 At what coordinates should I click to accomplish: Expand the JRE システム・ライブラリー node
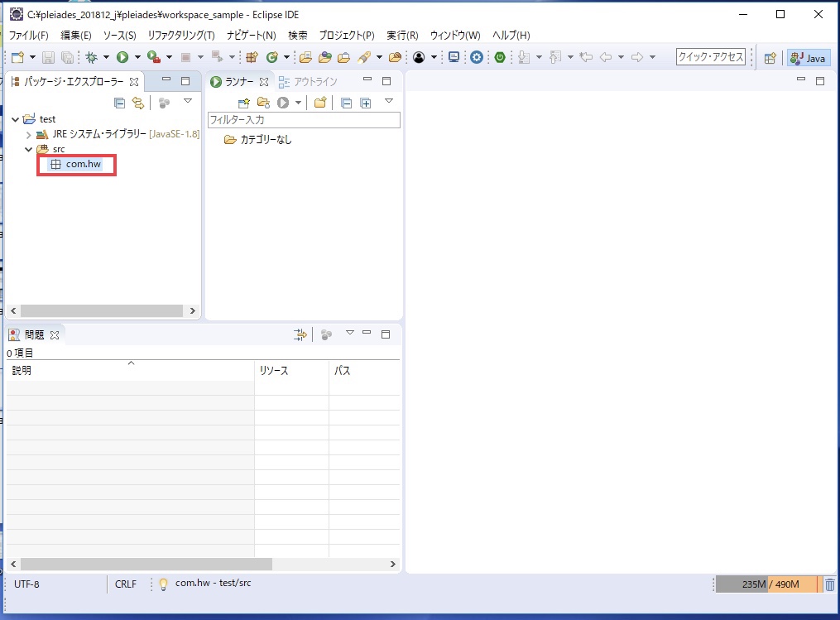coord(28,134)
